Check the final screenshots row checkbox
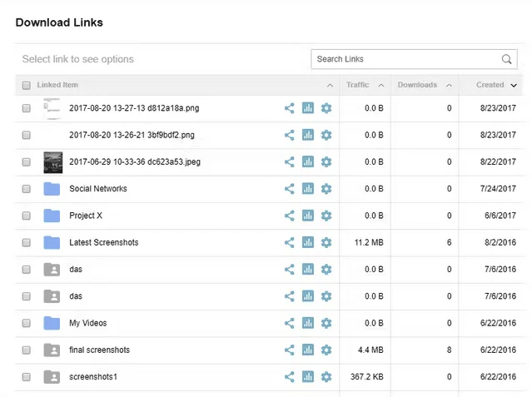The width and height of the screenshot is (532, 397). tap(26, 350)
